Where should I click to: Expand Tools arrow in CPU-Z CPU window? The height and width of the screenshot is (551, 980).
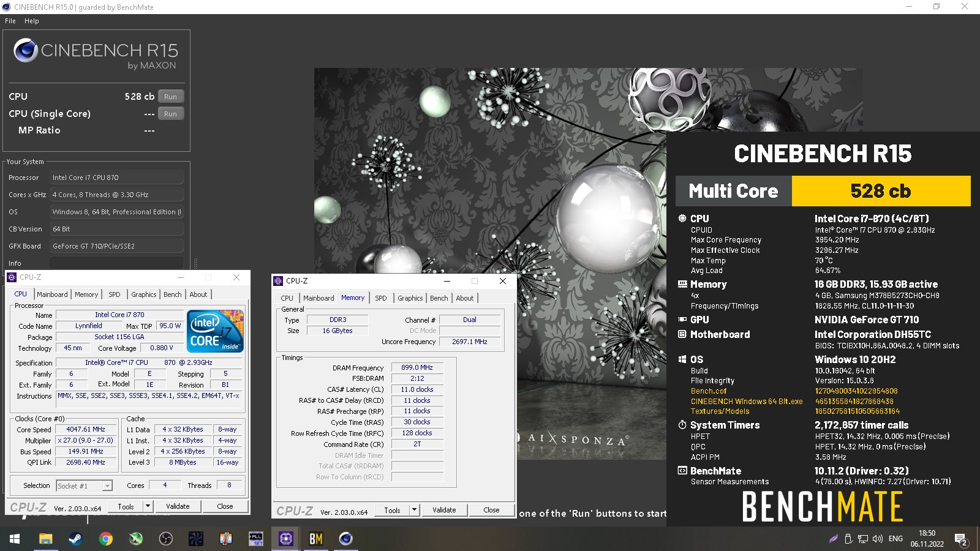[148, 506]
